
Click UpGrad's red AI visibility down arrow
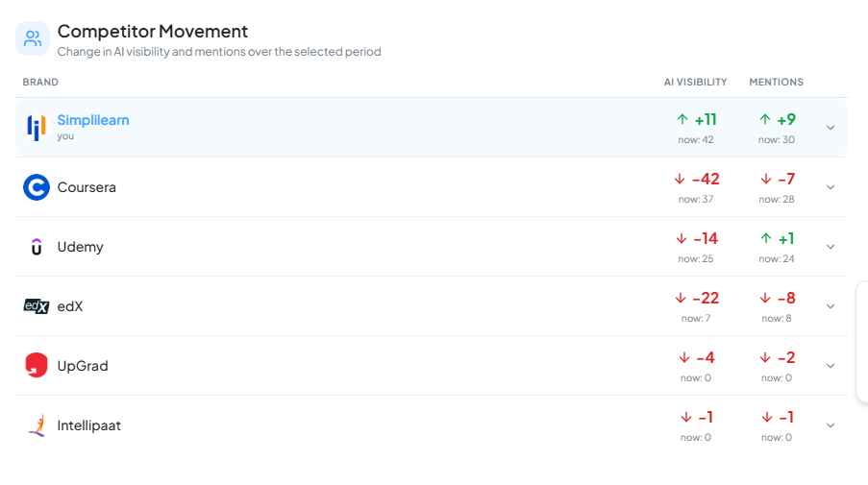coord(684,358)
